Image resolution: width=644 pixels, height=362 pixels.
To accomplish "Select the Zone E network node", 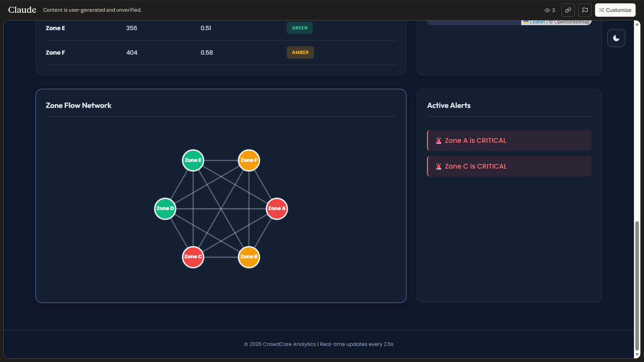I will 193,160.
